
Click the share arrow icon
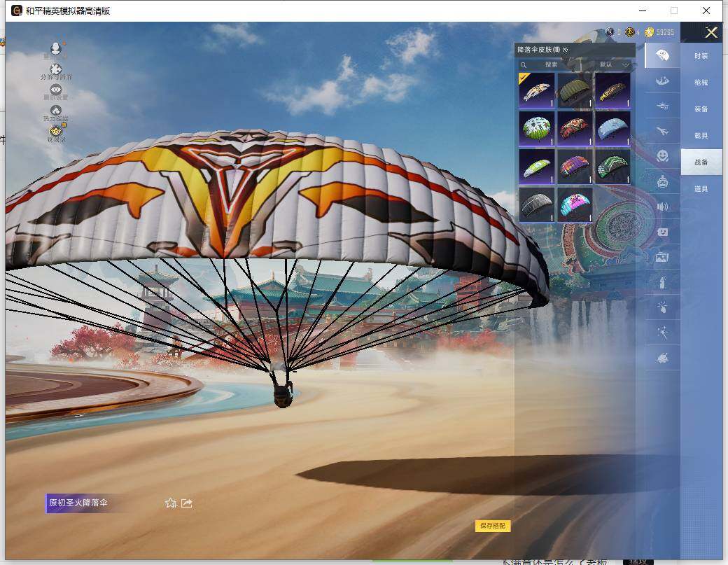point(187,503)
